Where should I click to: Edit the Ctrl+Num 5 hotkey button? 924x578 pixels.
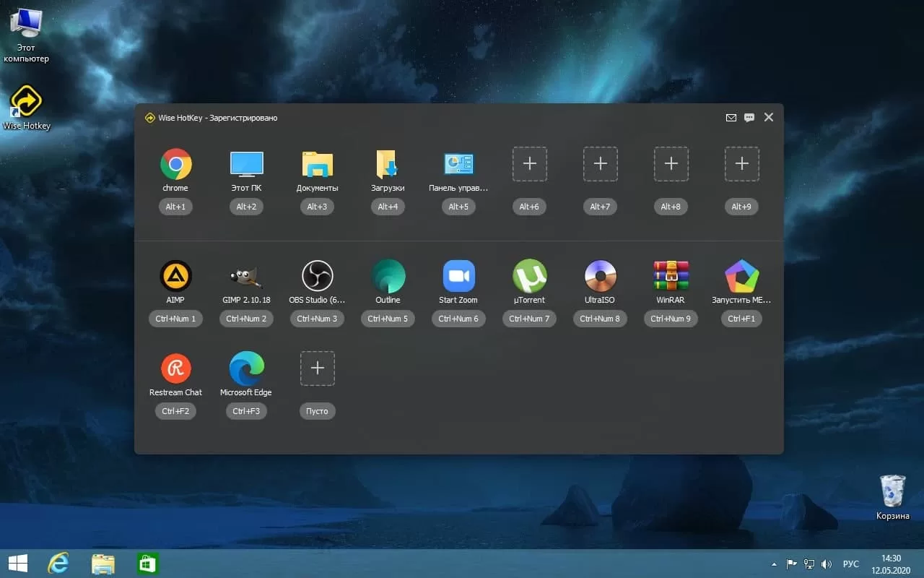(388, 319)
